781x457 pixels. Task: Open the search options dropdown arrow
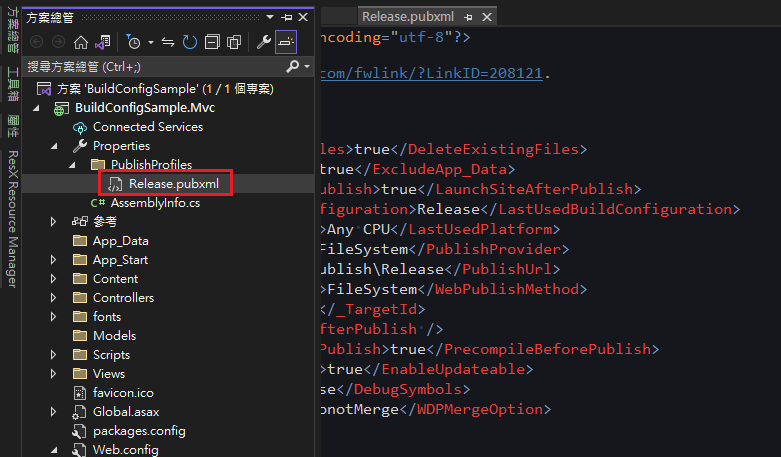(307, 66)
